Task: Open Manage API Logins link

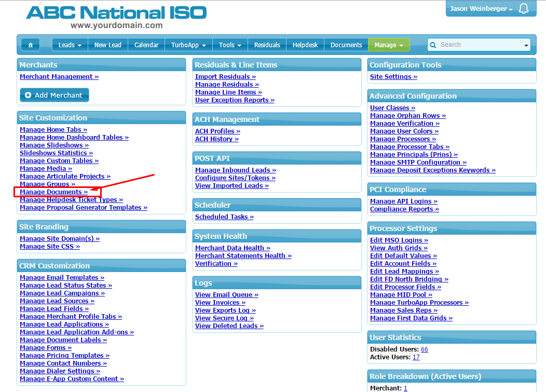Action: (x=404, y=201)
